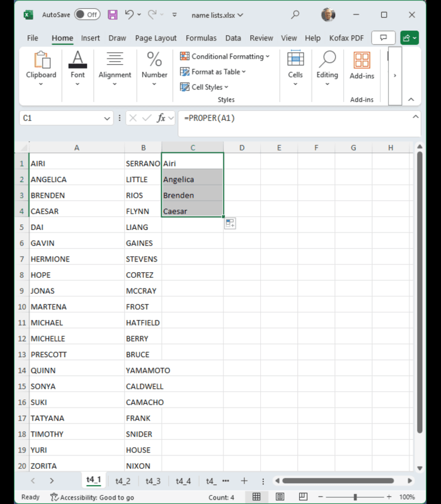This screenshot has height=504, width=441.
Task: Click the Insert Function fx icon
Action: (x=161, y=118)
